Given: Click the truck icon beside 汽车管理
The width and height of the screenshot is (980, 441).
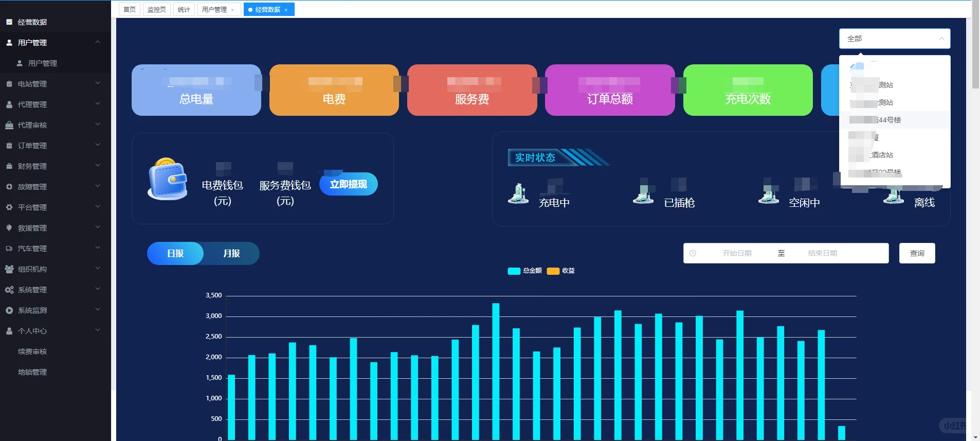Looking at the screenshot, I should (9, 249).
